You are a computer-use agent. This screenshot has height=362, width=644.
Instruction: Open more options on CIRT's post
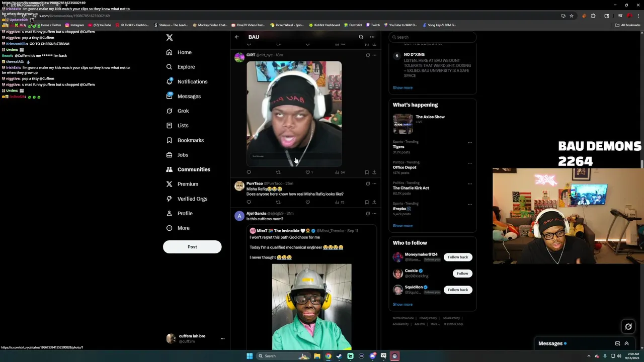(374, 55)
